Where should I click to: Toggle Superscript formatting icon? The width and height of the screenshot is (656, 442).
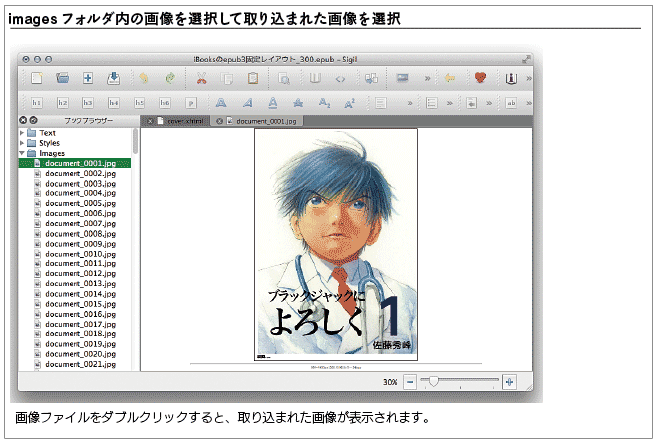tap(350, 103)
